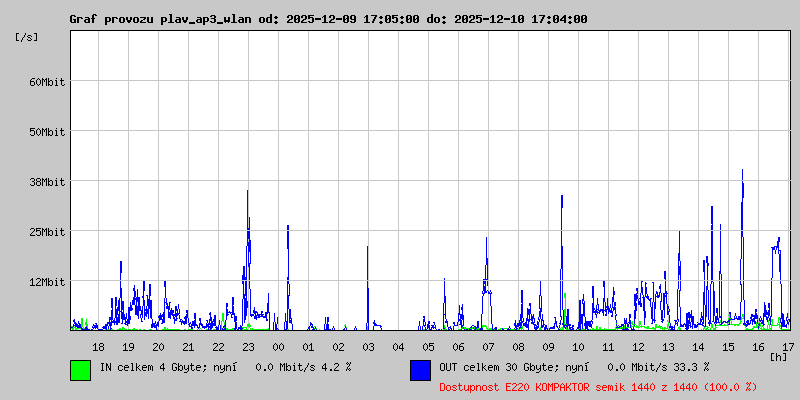Click the 60Mbit y-axis label
This screenshot has width=800, height=400.
47,82
